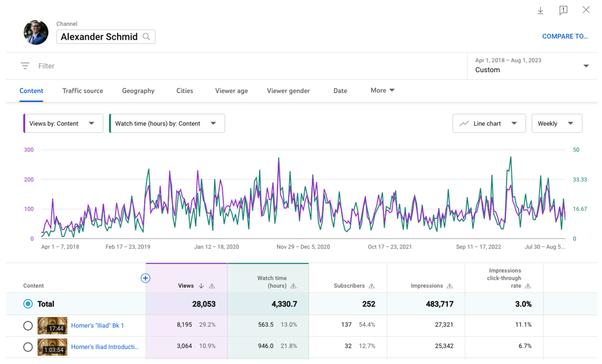Screen dimensions: 602x364
Task: Click the download report icon
Action: tap(540, 10)
